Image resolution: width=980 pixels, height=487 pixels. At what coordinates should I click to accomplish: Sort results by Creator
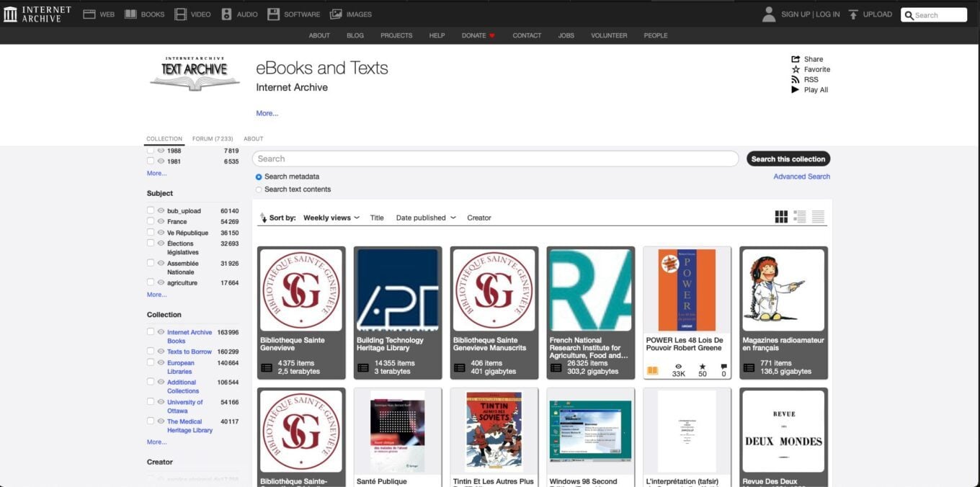point(479,218)
